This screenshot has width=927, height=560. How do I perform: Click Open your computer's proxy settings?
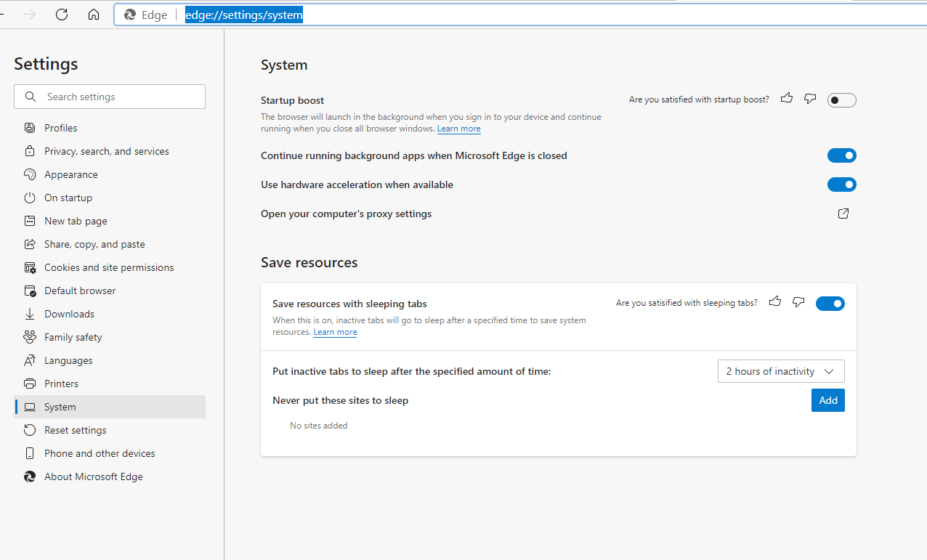coord(346,214)
